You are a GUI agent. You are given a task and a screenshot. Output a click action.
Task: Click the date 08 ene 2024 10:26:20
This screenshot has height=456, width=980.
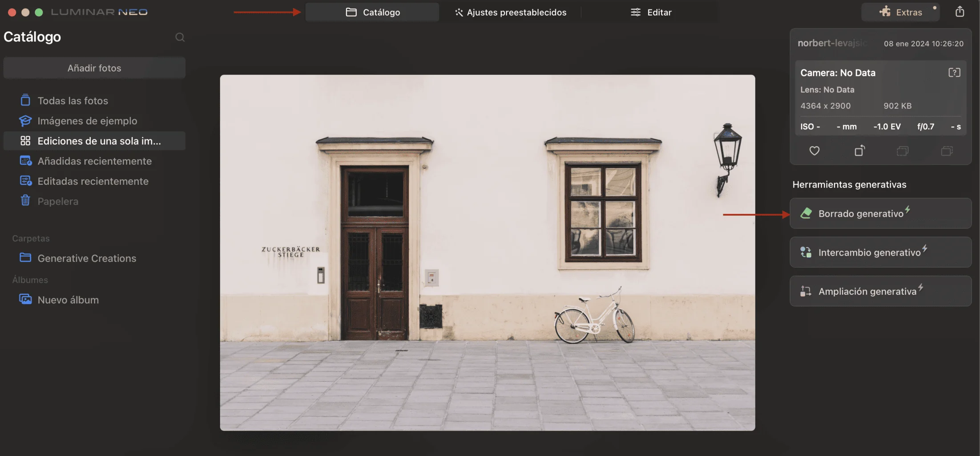(924, 44)
